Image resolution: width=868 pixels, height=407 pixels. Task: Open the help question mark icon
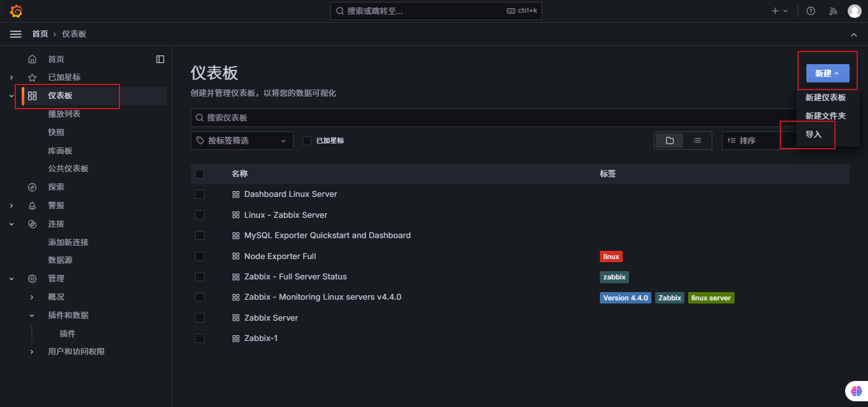tap(811, 11)
